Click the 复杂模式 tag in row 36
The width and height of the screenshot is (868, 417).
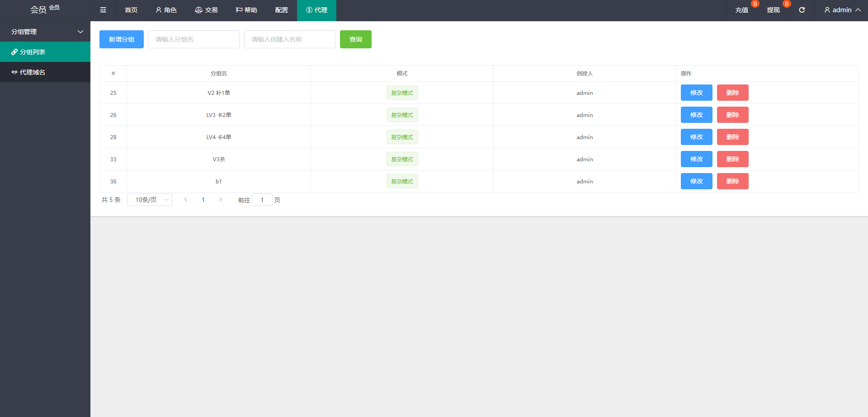click(402, 181)
